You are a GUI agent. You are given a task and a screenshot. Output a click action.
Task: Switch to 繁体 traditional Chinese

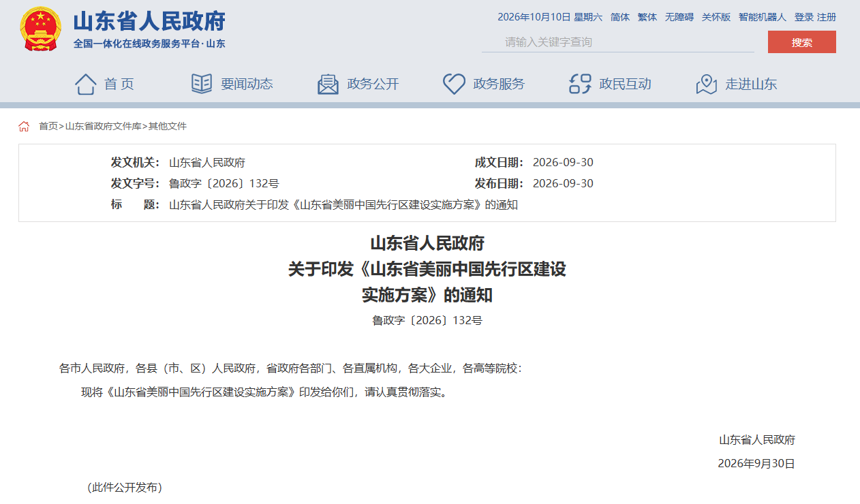(x=647, y=17)
